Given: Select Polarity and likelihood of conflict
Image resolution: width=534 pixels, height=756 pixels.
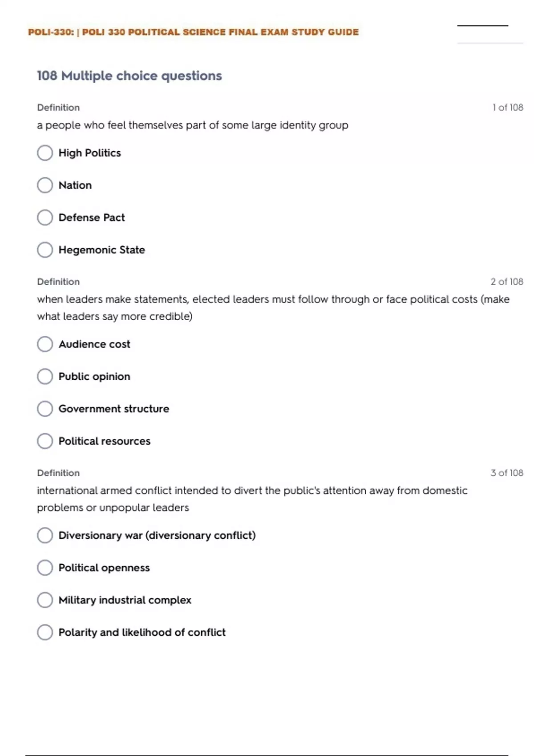Looking at the screenshot, I should 45,632.
